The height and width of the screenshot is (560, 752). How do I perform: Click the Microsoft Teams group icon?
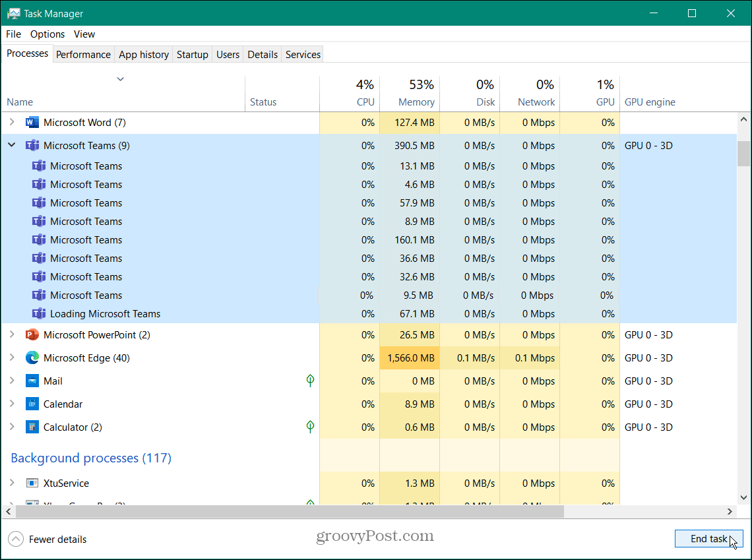tap(32, 145)
